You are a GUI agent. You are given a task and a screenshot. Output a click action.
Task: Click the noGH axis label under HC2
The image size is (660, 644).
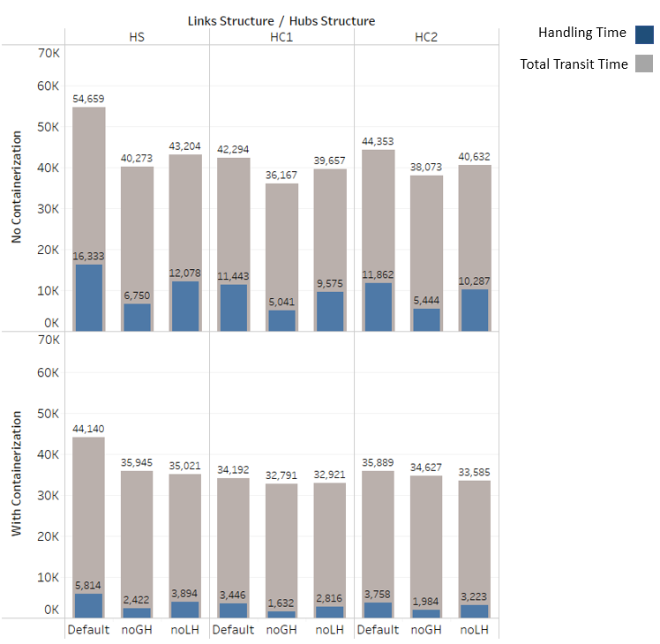[426, 630]
